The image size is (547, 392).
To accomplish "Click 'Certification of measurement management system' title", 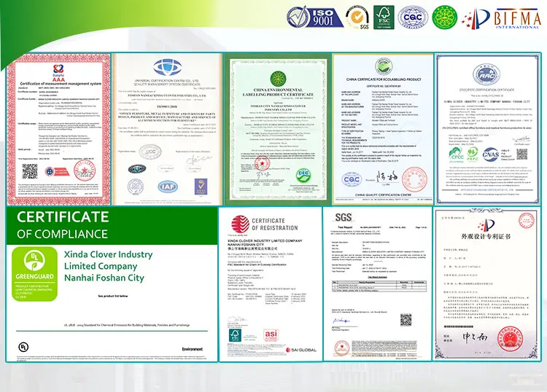I will (61, 84).
